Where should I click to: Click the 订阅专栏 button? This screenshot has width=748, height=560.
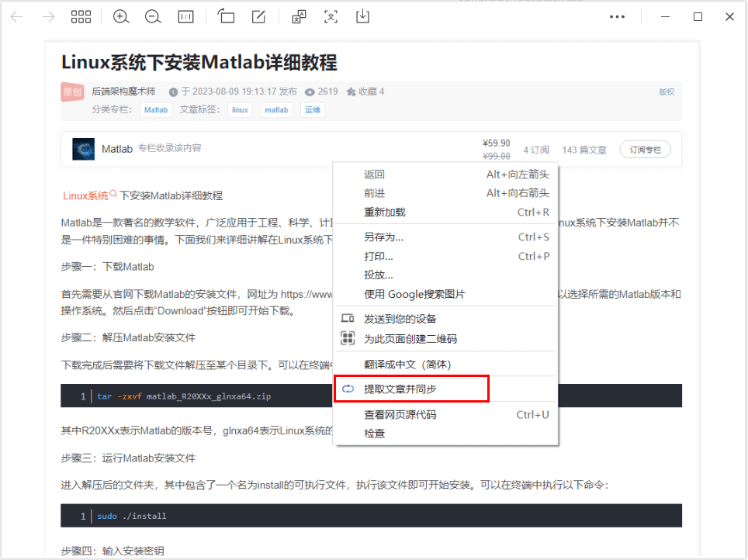tap(644, 149)
